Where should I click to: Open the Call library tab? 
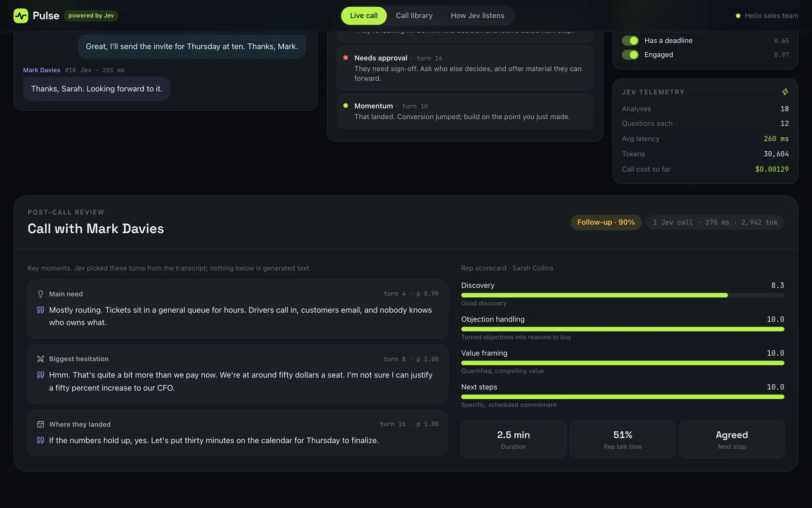click(x=414, y=16)
